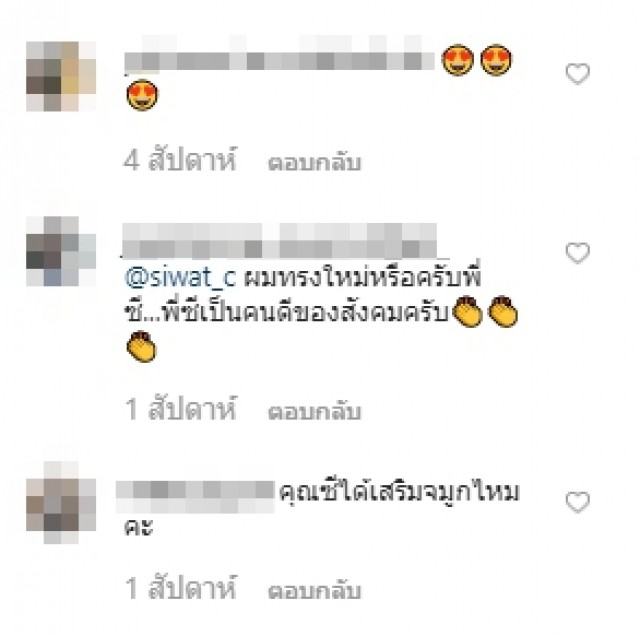640x636 pixels.
Task: Open the first commenter's profile picture
Action: pyautogui.click(x=61, y=76)
